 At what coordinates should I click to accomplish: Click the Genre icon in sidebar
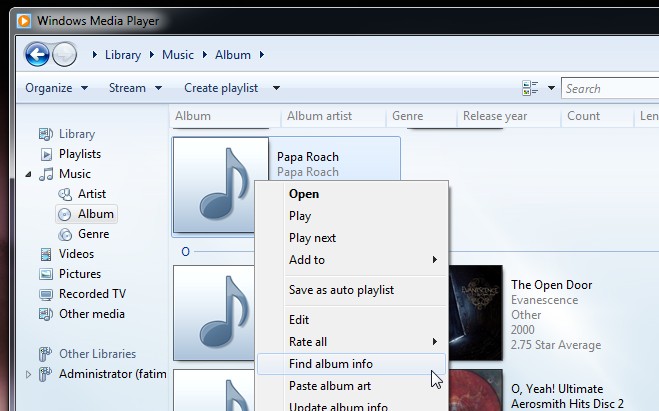click(x=65, y=234)
